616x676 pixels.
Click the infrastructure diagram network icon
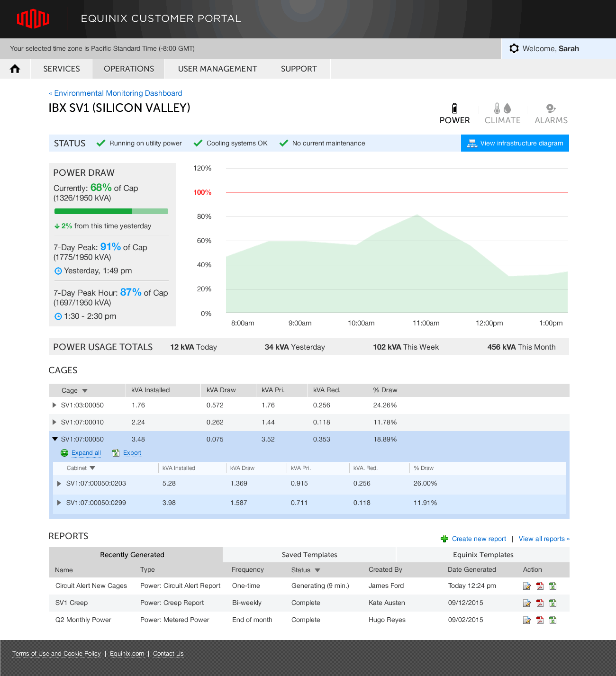[472, 143]
